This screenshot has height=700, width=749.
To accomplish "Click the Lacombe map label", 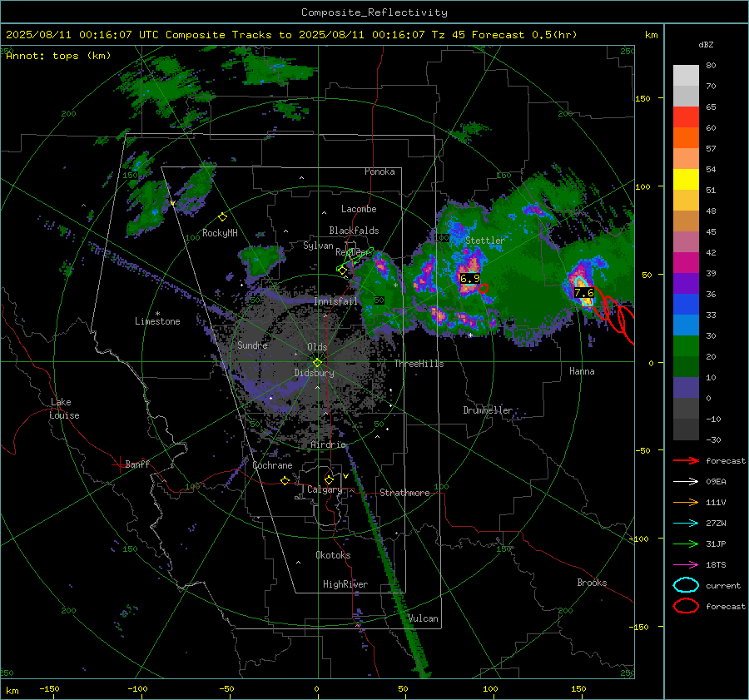I will point(358,209).
